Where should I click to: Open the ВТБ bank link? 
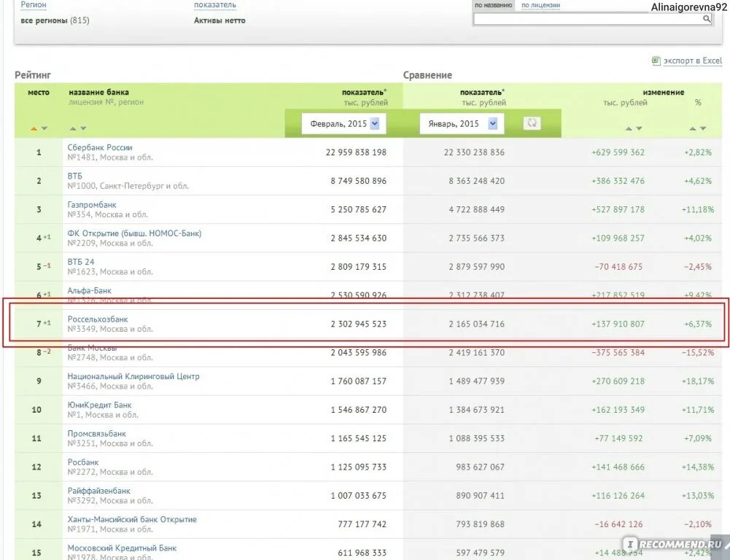pyautogui.click(x=75, y=176)
